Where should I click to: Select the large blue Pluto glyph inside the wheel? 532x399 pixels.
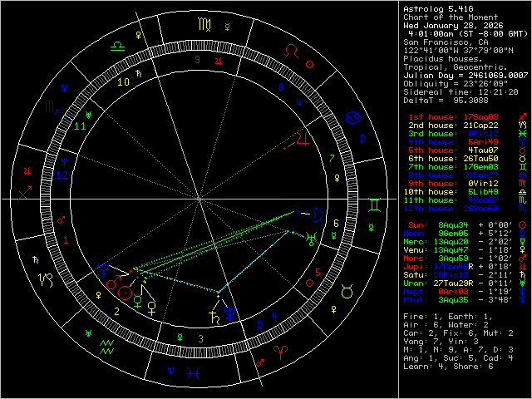point(104,269)
